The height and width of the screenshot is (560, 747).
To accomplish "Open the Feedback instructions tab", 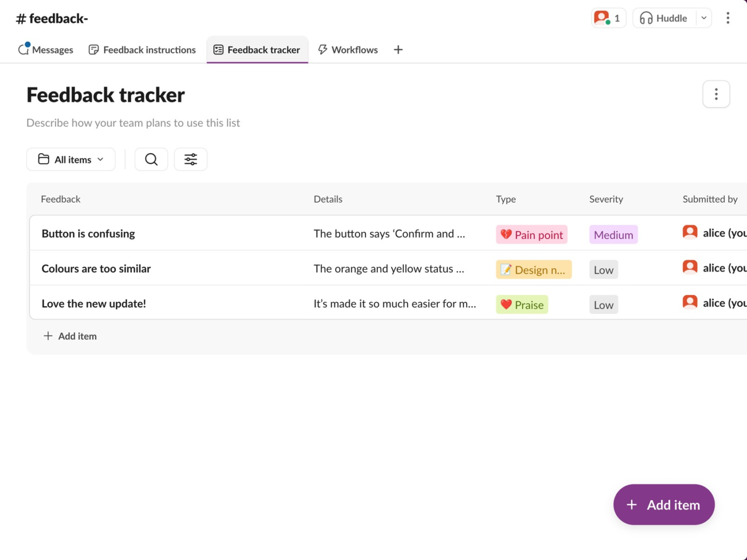I will pyautogui.click(x=142, y=50).
